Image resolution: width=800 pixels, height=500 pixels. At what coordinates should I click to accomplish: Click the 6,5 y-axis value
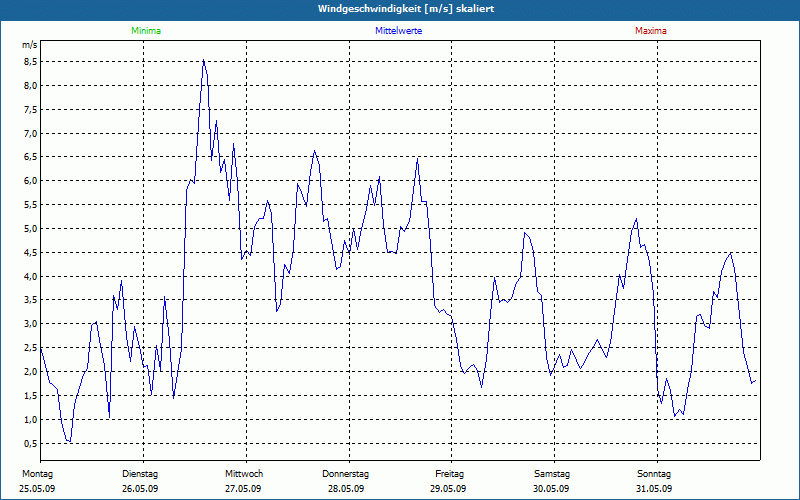coord(31,157)
